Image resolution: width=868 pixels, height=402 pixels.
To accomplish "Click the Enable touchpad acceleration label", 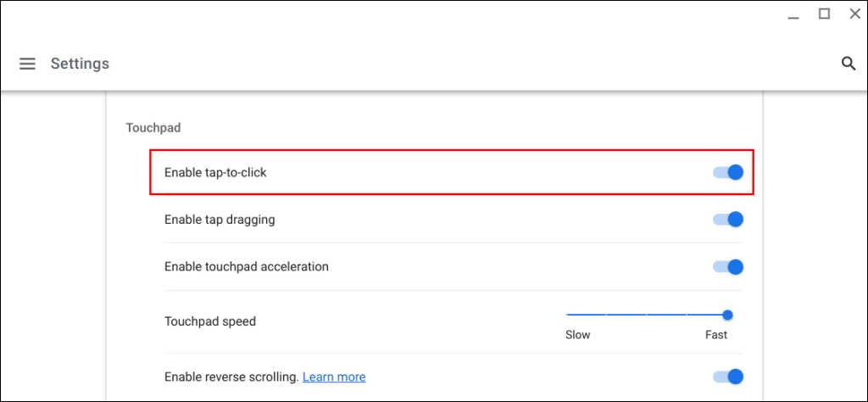I will (x=246, y=266).
